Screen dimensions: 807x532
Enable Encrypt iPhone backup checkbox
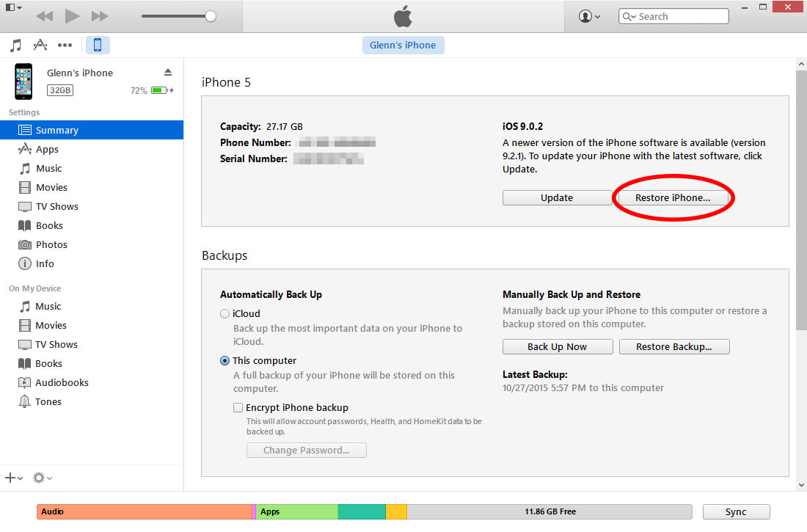(238, 407)
